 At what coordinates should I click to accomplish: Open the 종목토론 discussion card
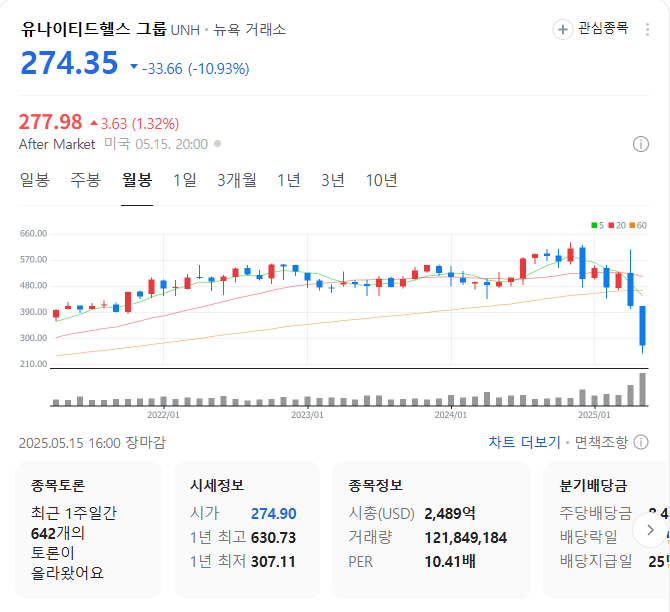point(88,530)
